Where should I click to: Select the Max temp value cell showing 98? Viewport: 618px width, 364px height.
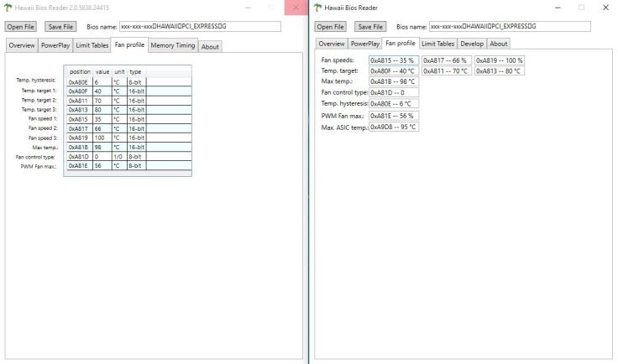coord(101,146)
